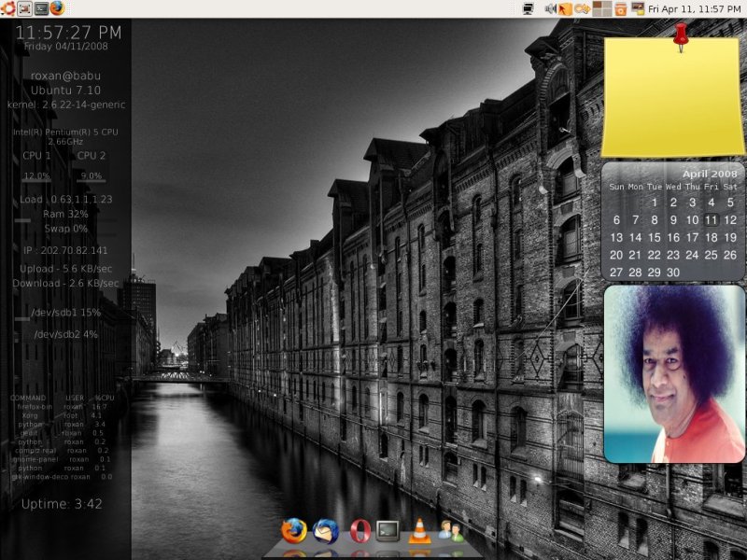Select date 30 in the calendar
This screenshot has width=747, height=560.
(673, 273)
